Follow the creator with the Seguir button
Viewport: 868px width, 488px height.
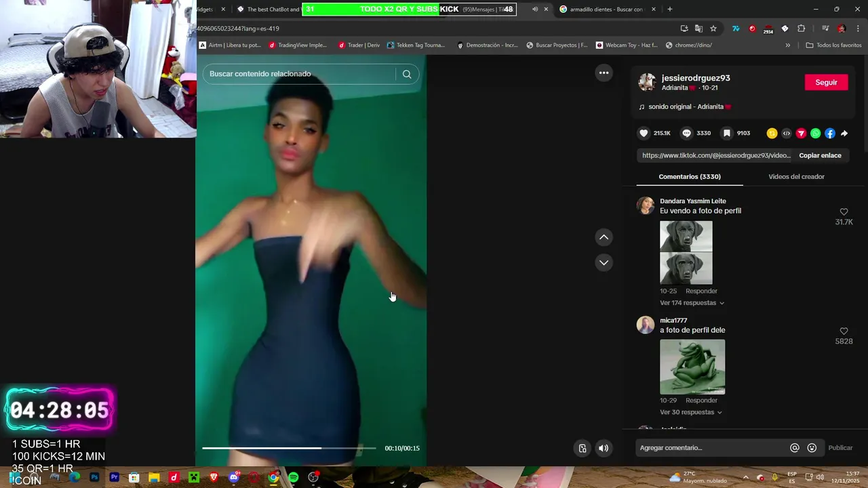point(826,83)
